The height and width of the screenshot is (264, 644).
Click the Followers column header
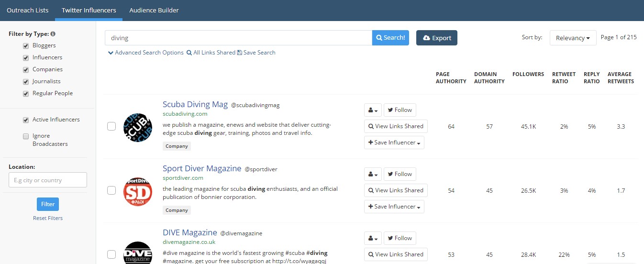pyautogui.click(x=528, y=74)
